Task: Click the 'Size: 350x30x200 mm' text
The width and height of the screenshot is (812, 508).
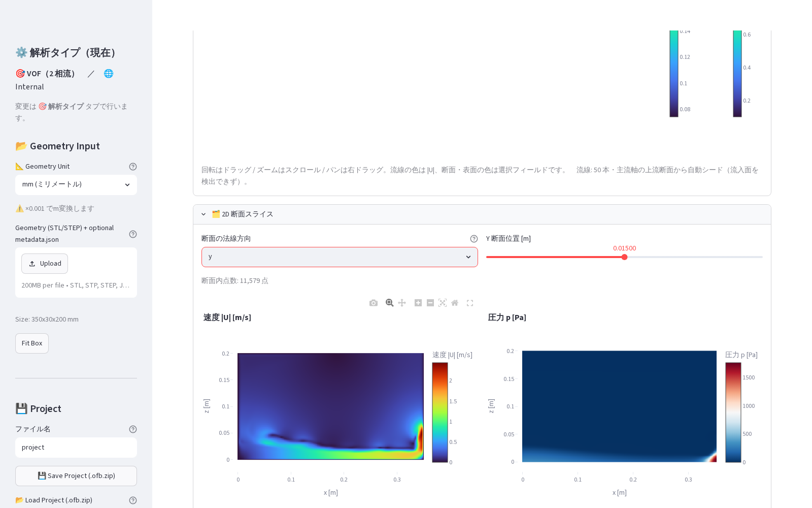Action: (x=47, y=320)
